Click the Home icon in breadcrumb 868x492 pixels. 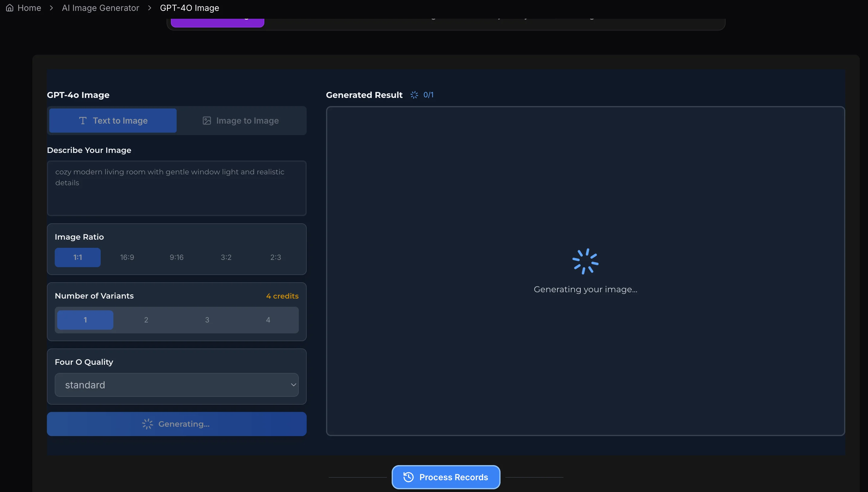tap(10, 8)
